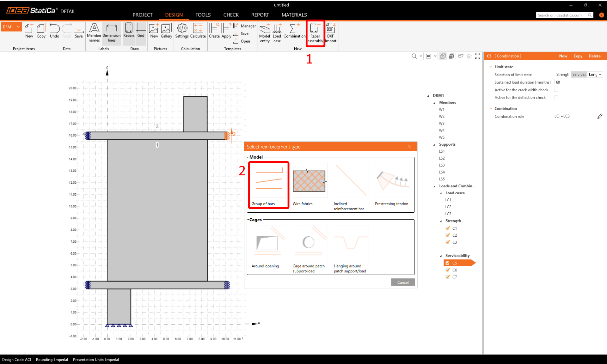This screenshot has width=607, height=364.
Task: Cancel the reinforcement type dialog
Action: (402, 282)
